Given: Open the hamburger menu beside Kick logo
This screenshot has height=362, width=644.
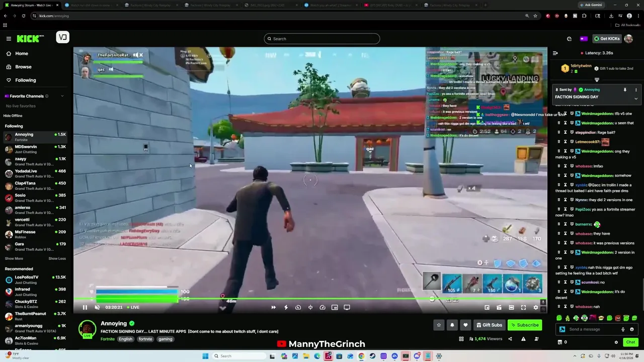Looking at the screenshot, I should (9, 39).
